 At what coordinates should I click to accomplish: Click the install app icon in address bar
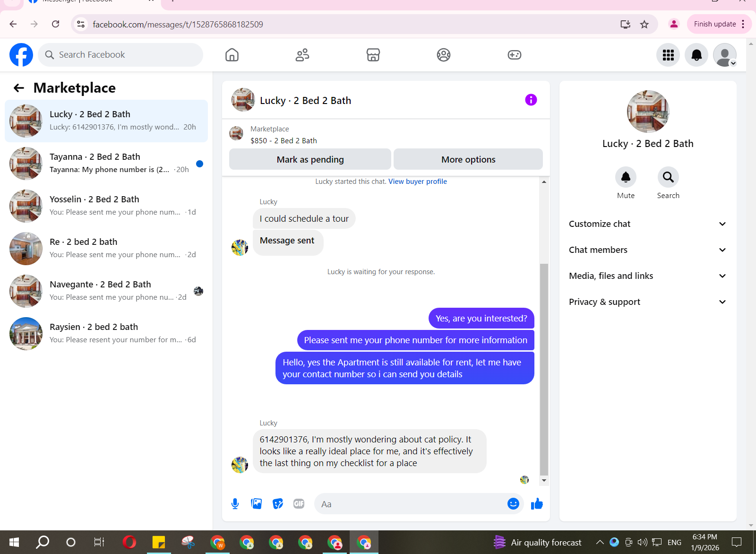point(626,24)
